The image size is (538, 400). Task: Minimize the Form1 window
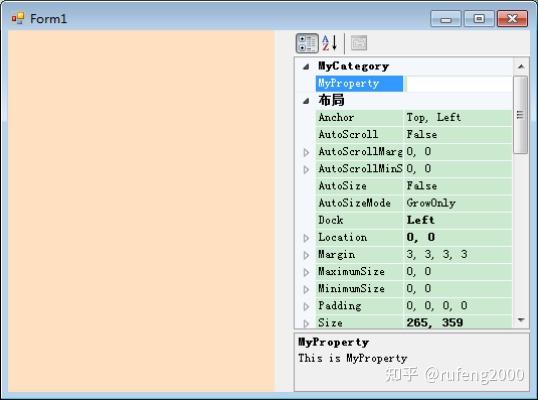coord(446,19)
